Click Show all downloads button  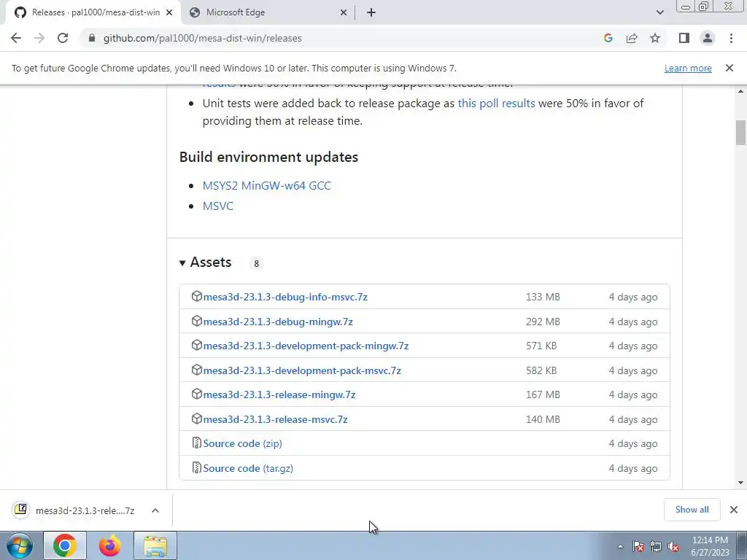tap(692, 510)
